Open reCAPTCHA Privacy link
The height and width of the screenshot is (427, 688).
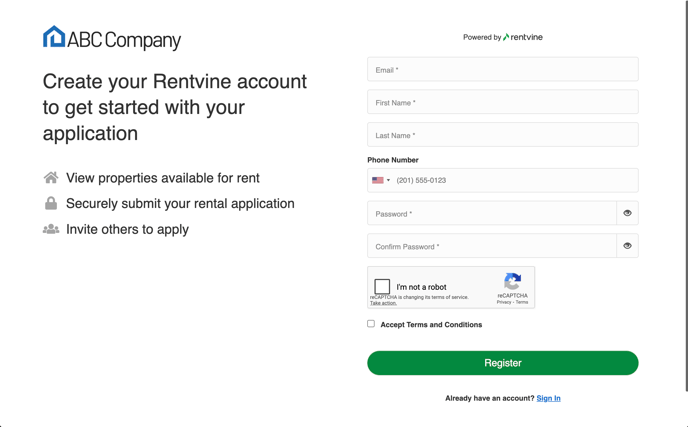(x=504, y=302)
